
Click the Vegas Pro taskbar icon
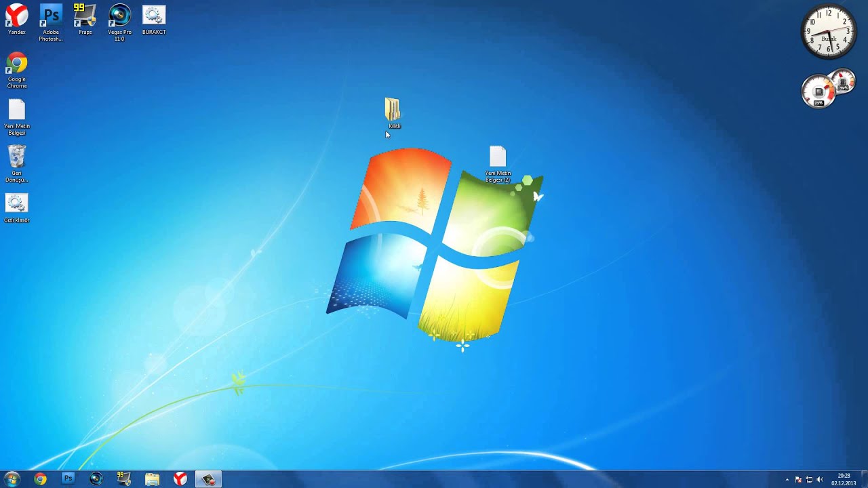coord(96,479)
